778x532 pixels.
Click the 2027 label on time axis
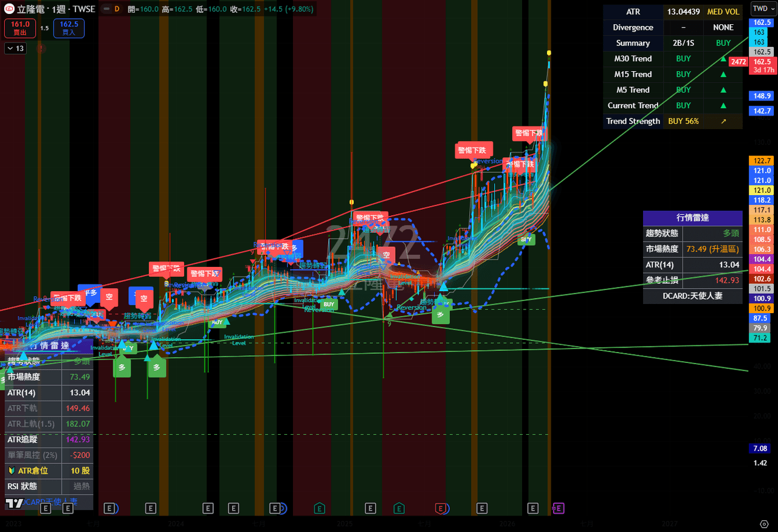click(x=669, y=523)
